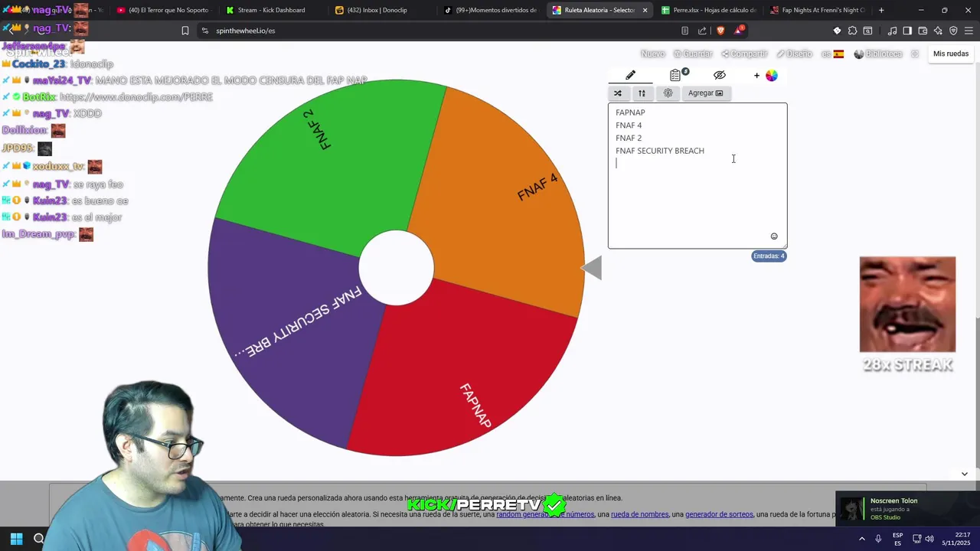Open the language selector with Spanish flag
The image size is (980, 551).
pyautogui.click(x=832, y=54)
